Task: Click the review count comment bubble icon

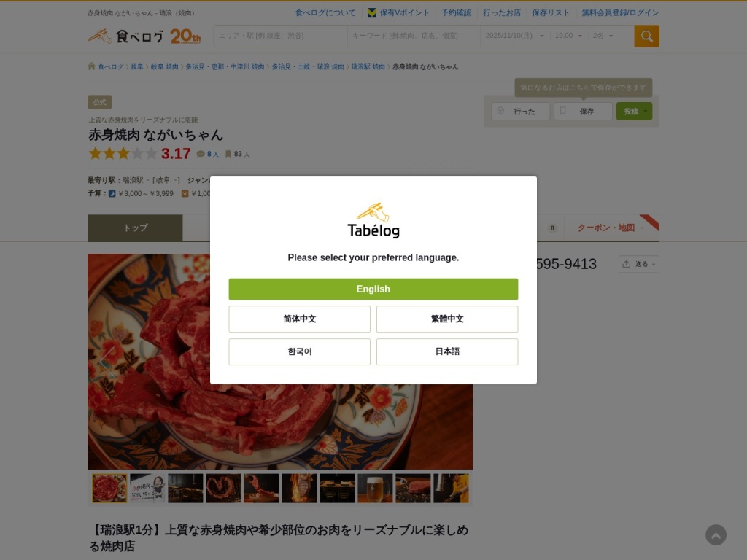Action: 201,154
